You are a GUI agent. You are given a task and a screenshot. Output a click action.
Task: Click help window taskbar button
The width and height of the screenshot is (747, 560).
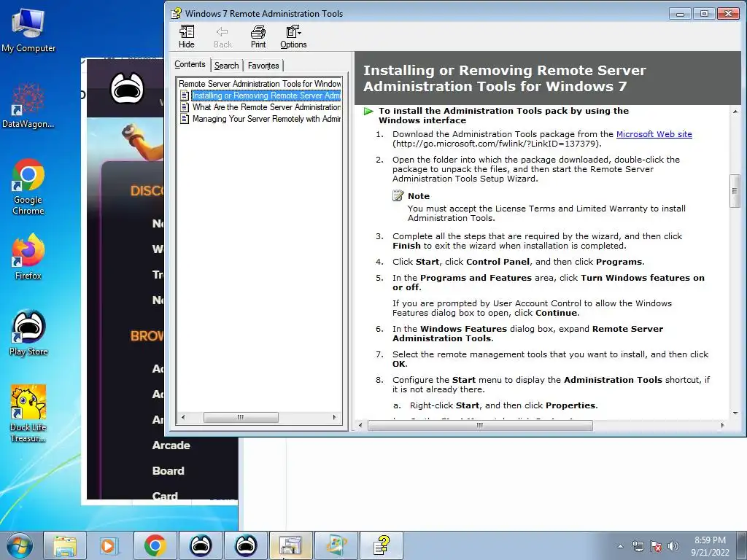pyautogui.click(x=382, y=545)
